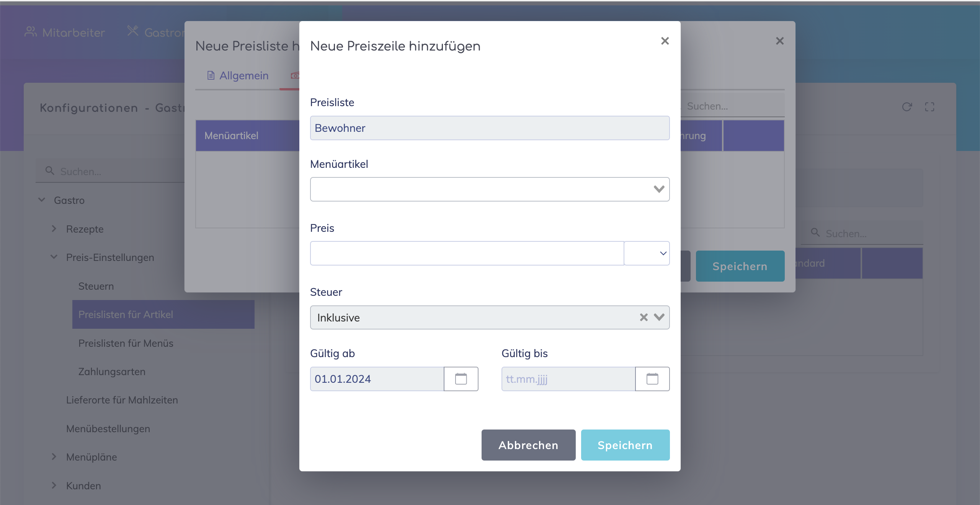
Task: Click the Gastro cutlery icon
Action: tap(133, 31)
